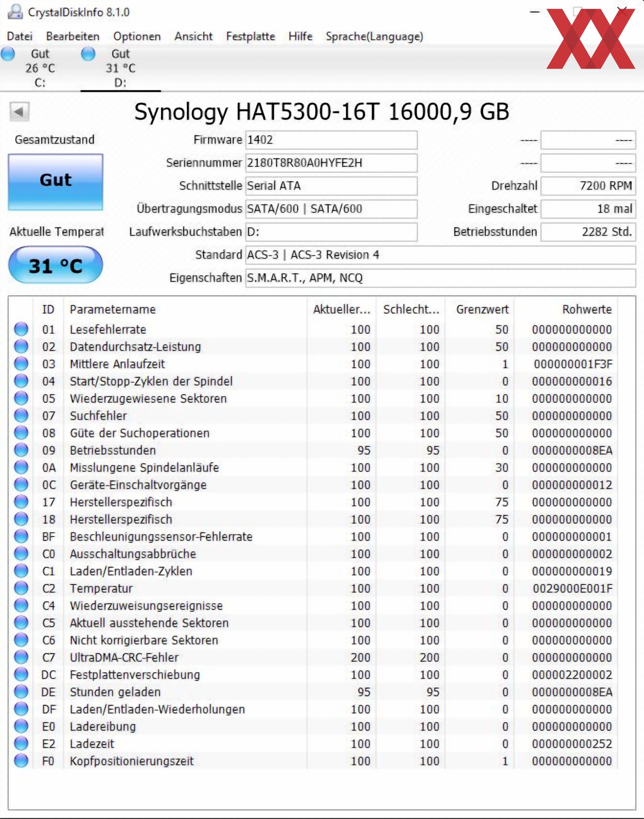This screenshot has width=644, height=819.
Task: Open the Optionen menu
Action: [137, 37]
